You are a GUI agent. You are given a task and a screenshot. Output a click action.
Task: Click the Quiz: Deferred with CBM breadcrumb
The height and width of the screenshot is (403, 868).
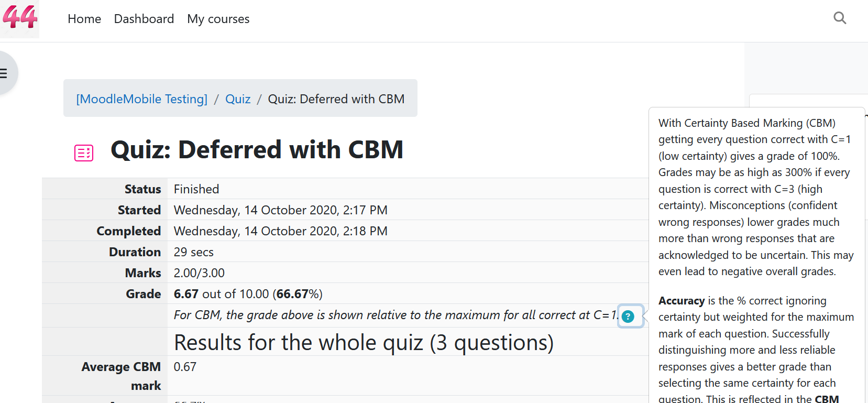pyautogui.click(x=336, y=99)
